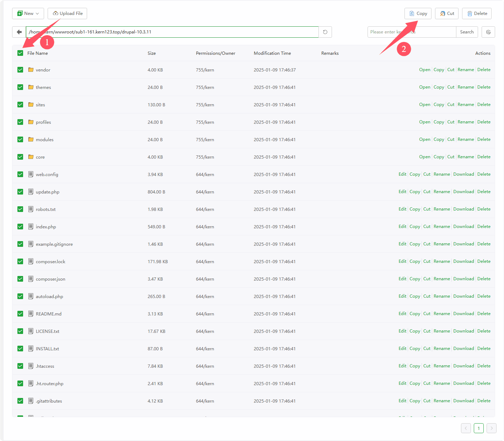Click the next page arrow
The image size is (504, 441).
(x=492, y=428)
